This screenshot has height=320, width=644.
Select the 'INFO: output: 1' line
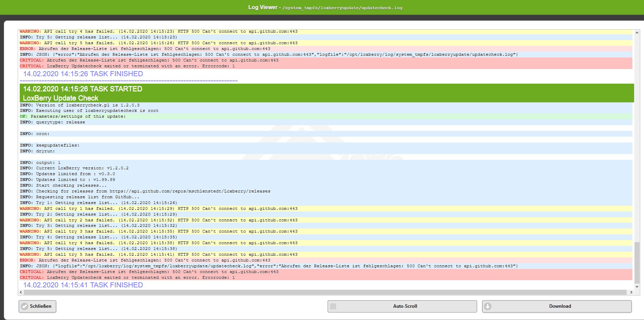[326, 163]
